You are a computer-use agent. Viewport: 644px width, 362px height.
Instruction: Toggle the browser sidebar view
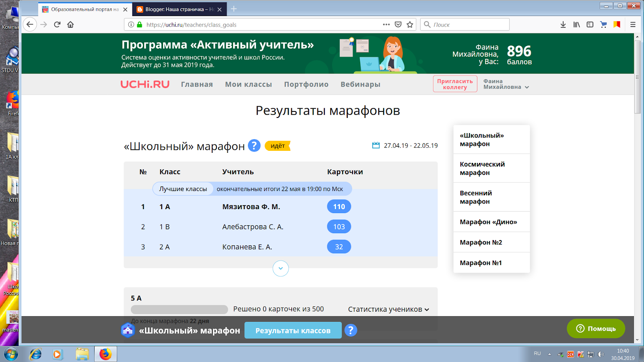[x=590, y=24]
